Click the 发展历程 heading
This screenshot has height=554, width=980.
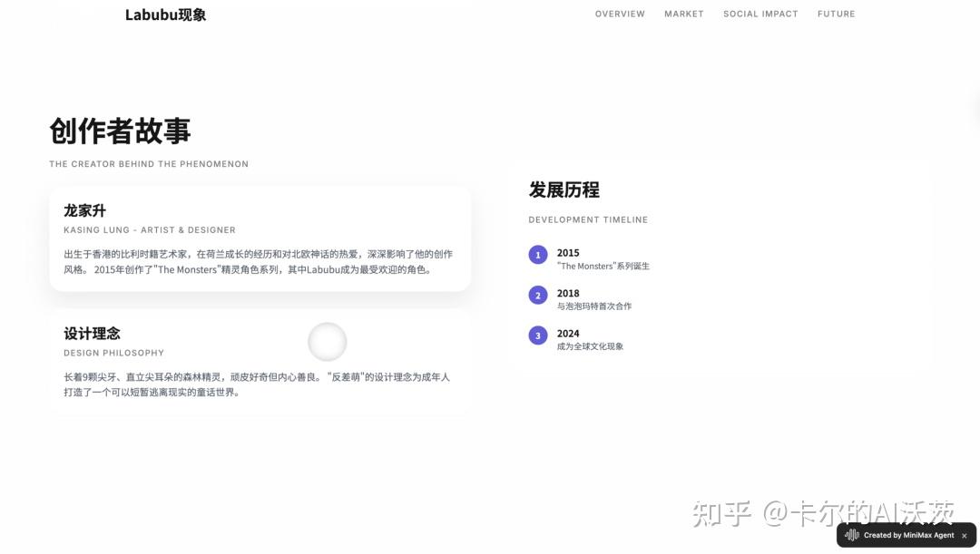click(x=563, y=190)
